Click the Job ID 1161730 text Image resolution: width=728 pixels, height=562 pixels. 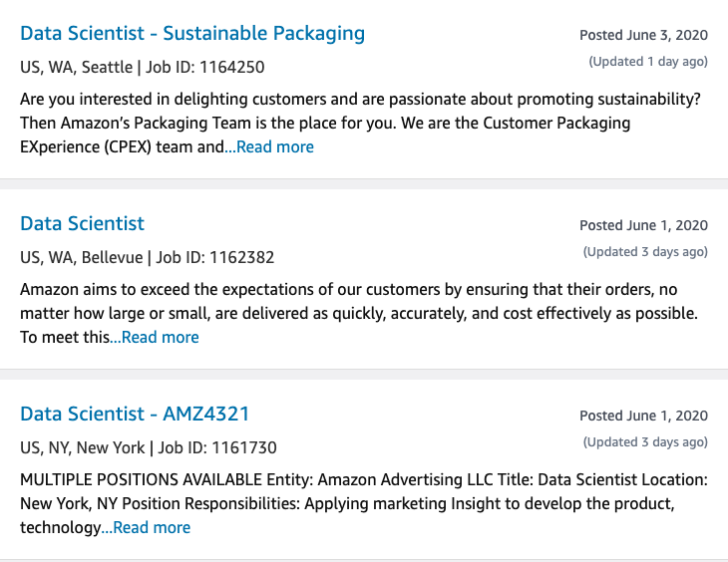coord(217,448)
